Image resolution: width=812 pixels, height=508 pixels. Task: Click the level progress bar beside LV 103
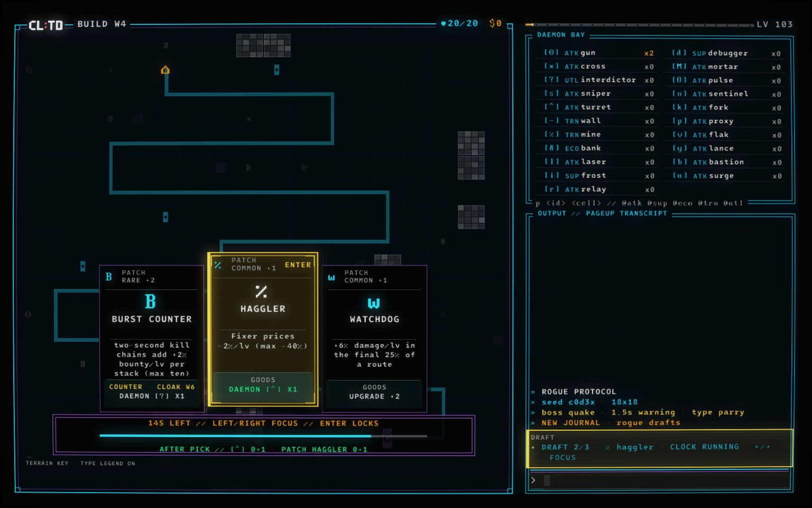pos(640,24)
